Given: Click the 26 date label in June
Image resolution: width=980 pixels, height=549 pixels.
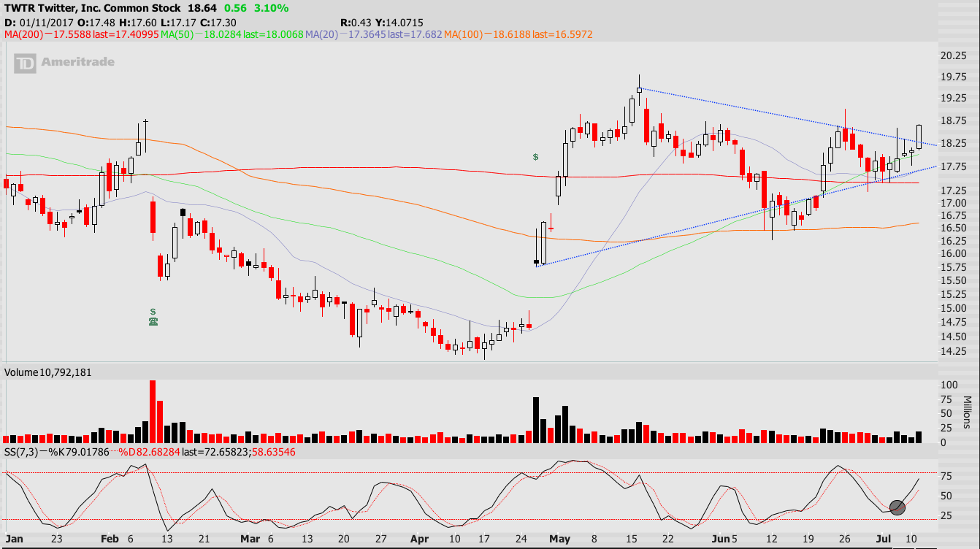Looking at the screenshot, I should tap(844, 540).
